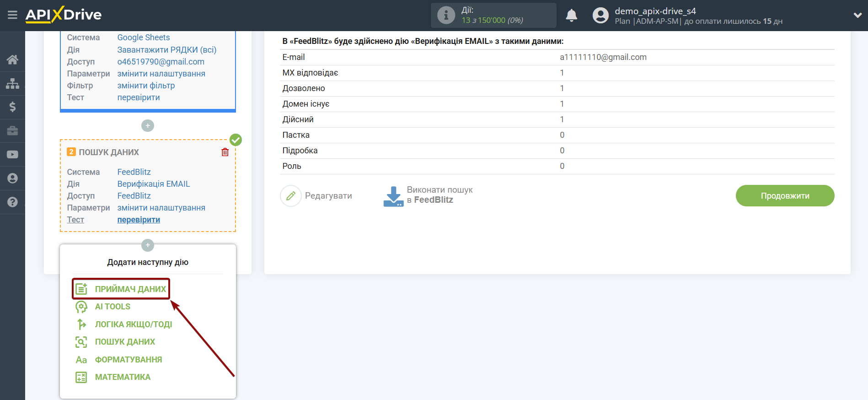The image size is (868, 400).
Task: Click the download icon for FeedBlitz search
Action: pos(393,196)
